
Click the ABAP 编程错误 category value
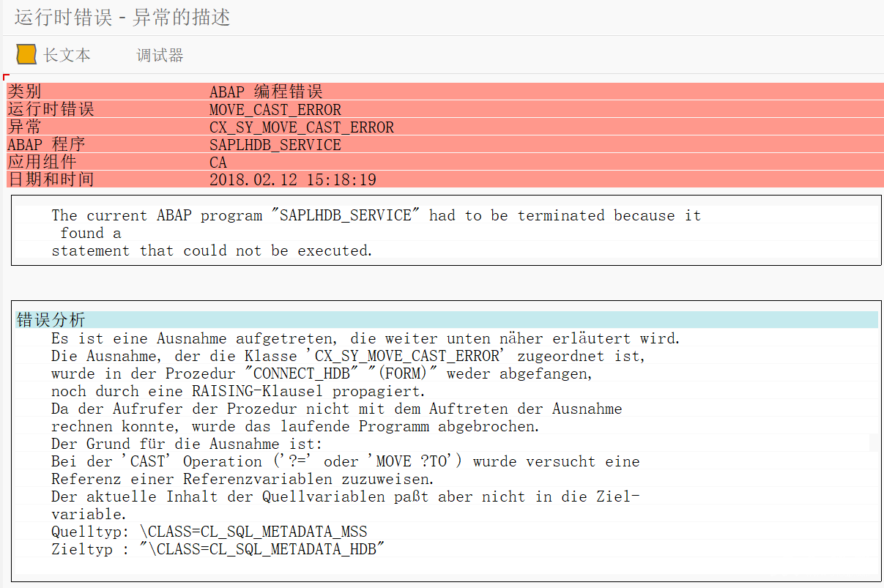coord(266,92)
